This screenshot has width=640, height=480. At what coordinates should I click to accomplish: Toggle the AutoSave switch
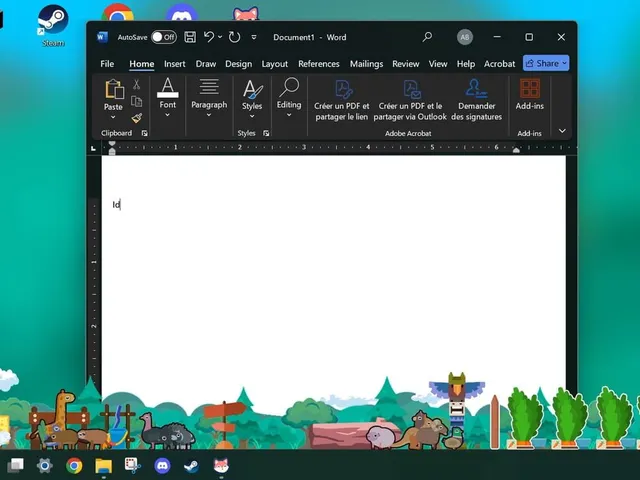164,37
